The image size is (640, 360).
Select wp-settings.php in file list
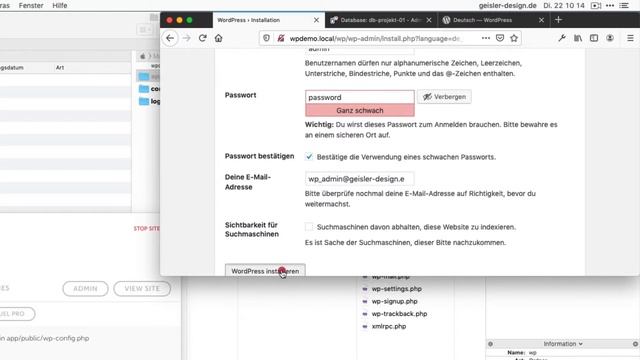396,289
